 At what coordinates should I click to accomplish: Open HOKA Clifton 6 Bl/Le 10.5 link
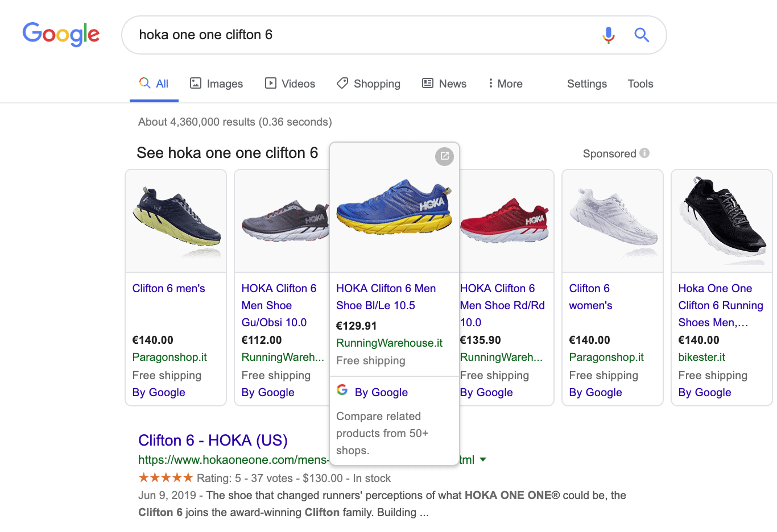[x=386, y=297]
